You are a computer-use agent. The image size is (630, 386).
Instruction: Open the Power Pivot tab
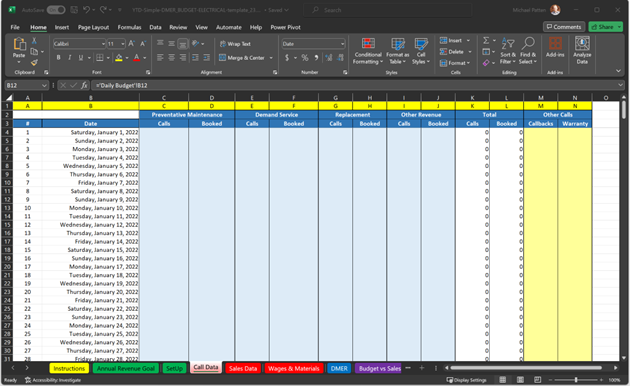285,27
